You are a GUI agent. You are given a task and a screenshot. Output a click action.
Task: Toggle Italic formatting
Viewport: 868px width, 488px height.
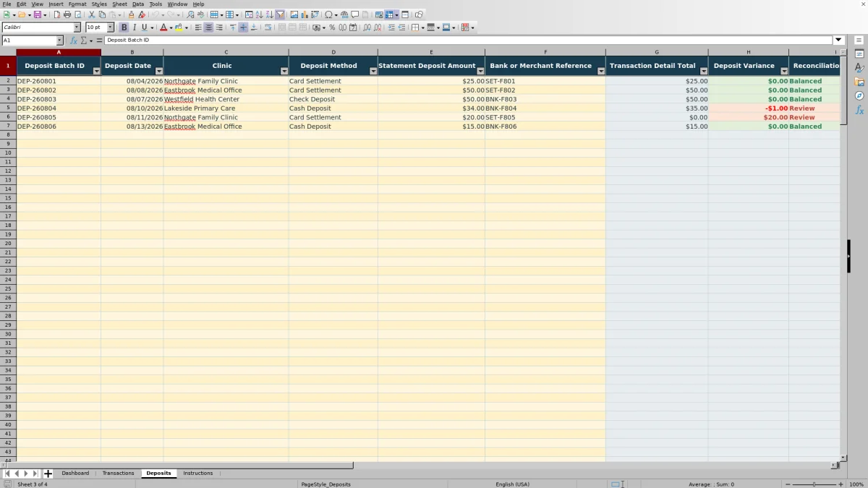[x=135, y=27]
